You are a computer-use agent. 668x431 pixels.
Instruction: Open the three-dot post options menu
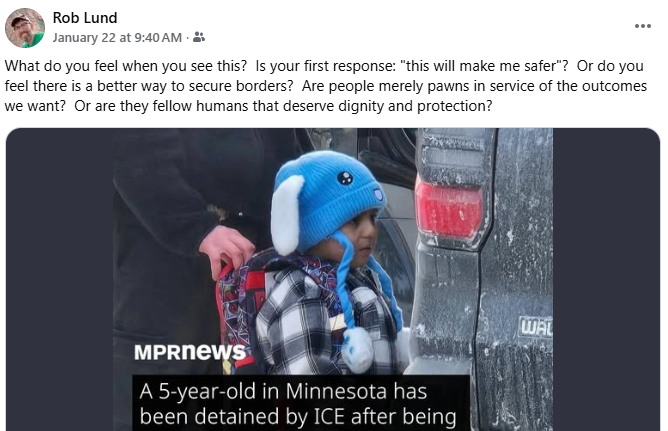pyautogui.click(x=642, y=26)
